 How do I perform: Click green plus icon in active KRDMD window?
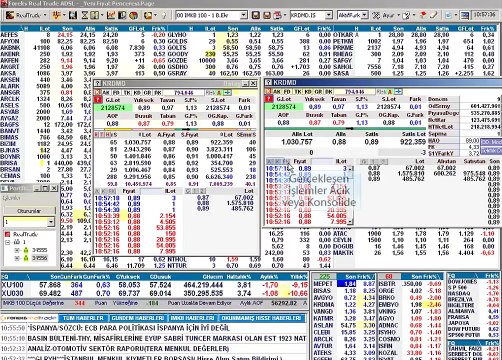pos(398,91)
